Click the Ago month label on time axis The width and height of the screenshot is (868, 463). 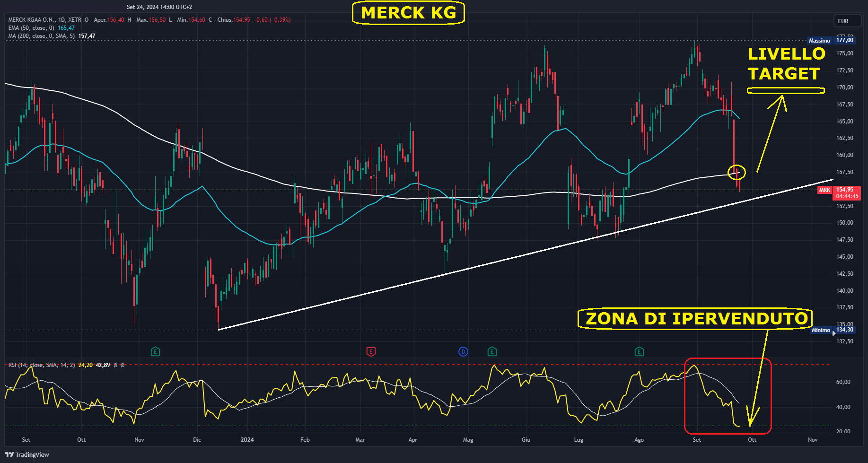tap(639, 440)
